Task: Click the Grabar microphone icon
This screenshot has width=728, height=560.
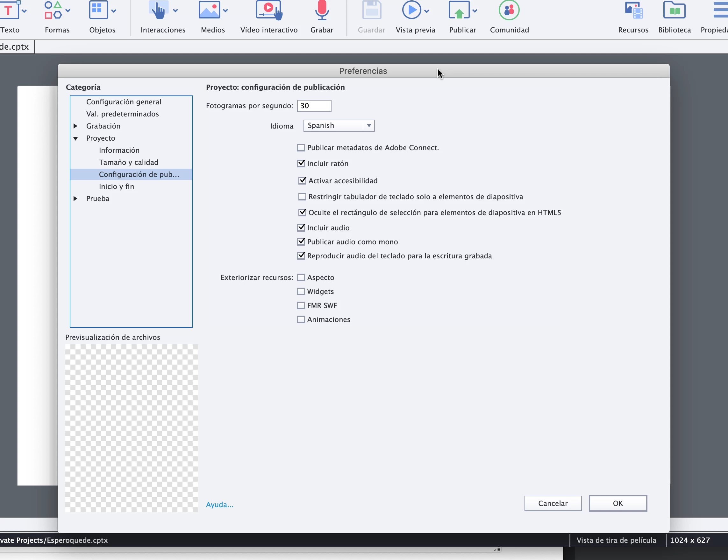Action: coord(322,10)
